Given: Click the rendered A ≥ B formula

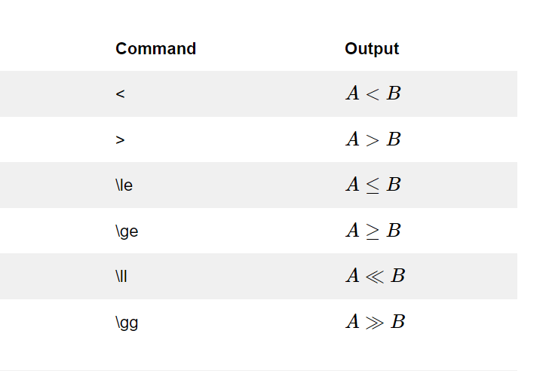Looking at the screenshot, I should click(x=373, y=231).
